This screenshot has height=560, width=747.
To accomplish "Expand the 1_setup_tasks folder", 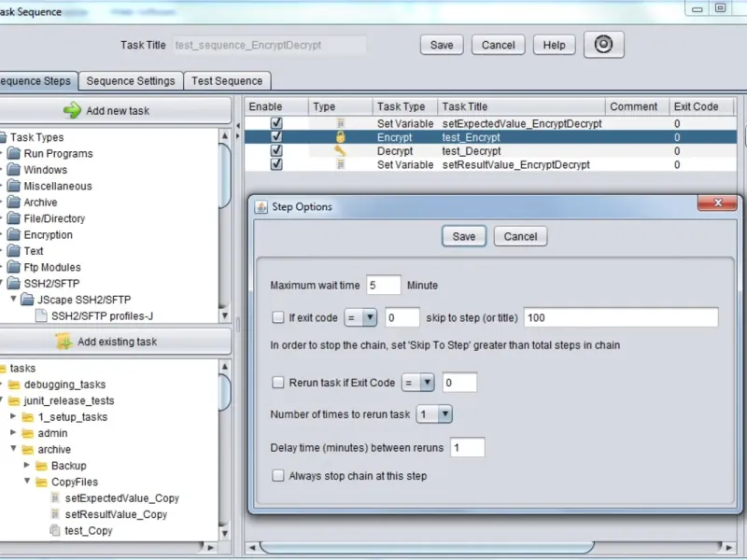I will point(13,416).
